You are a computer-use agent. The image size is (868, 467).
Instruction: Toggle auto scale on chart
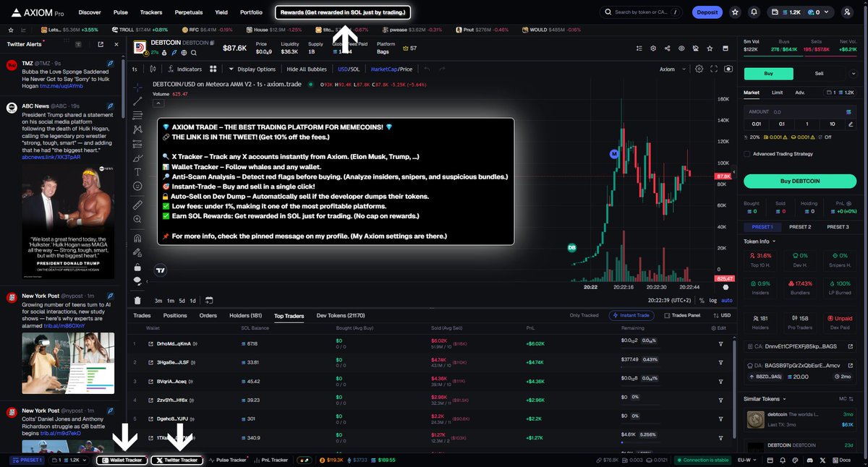pyautogui.click(x=727, y=300)
